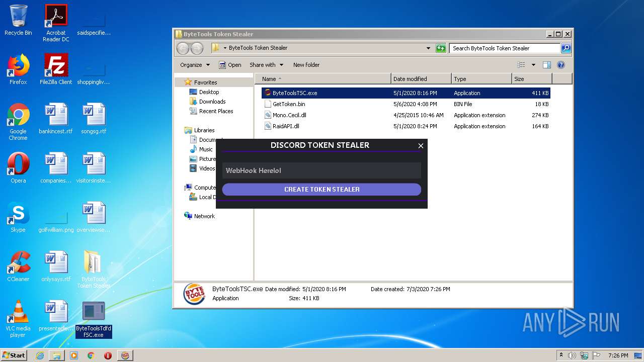644x362 pixels.
Task: Click the Explorer Back navigation button
Action: coord(183,48)
